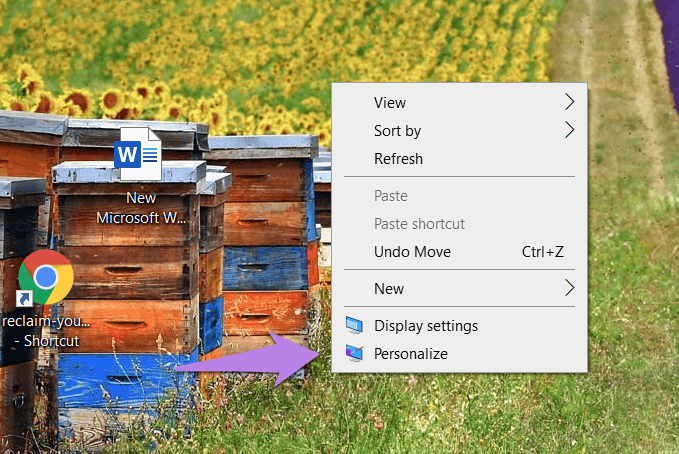679x454 pixels.
Task: Click the sunflower field wallpaper area
Action: click(x=200, y=50)
